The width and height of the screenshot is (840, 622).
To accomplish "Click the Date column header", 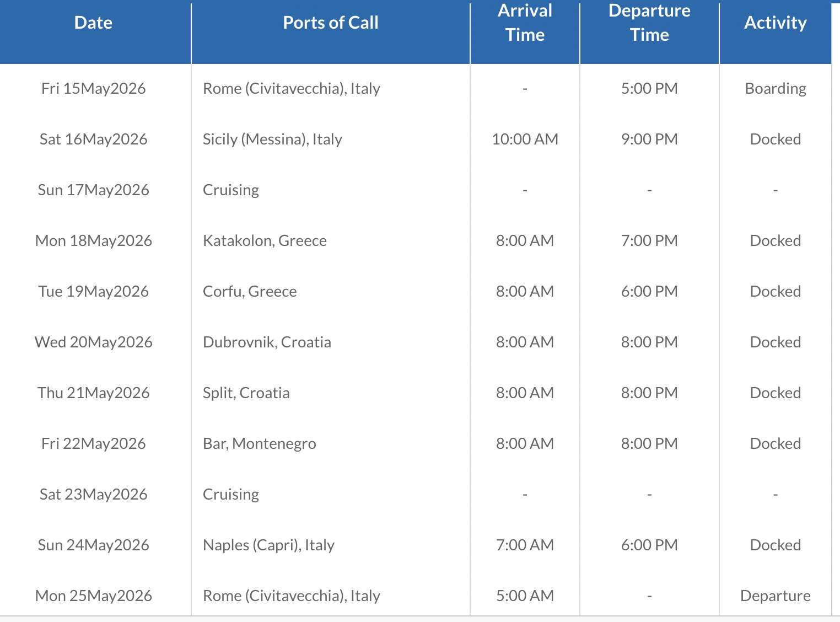I will [93, 23].
